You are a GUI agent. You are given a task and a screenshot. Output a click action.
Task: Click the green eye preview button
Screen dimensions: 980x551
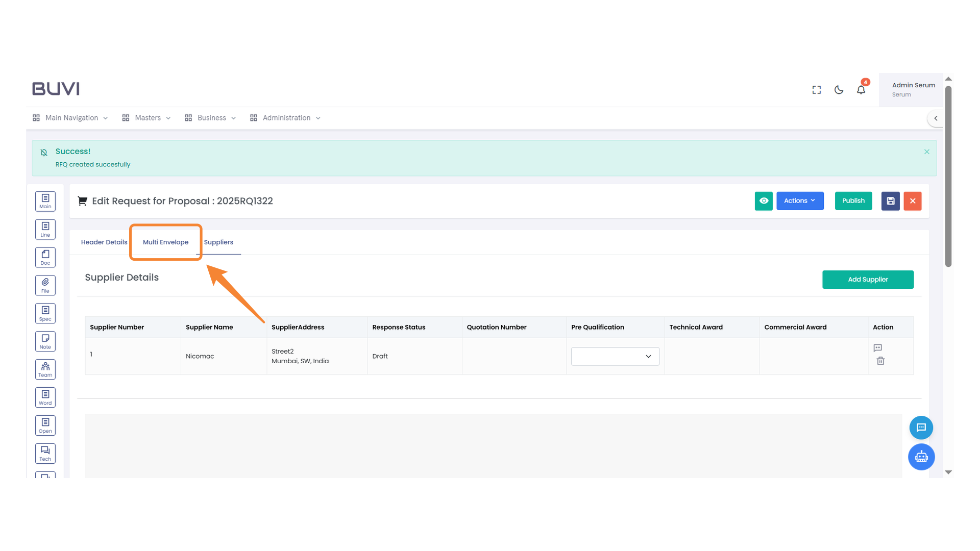coord(763,201)
